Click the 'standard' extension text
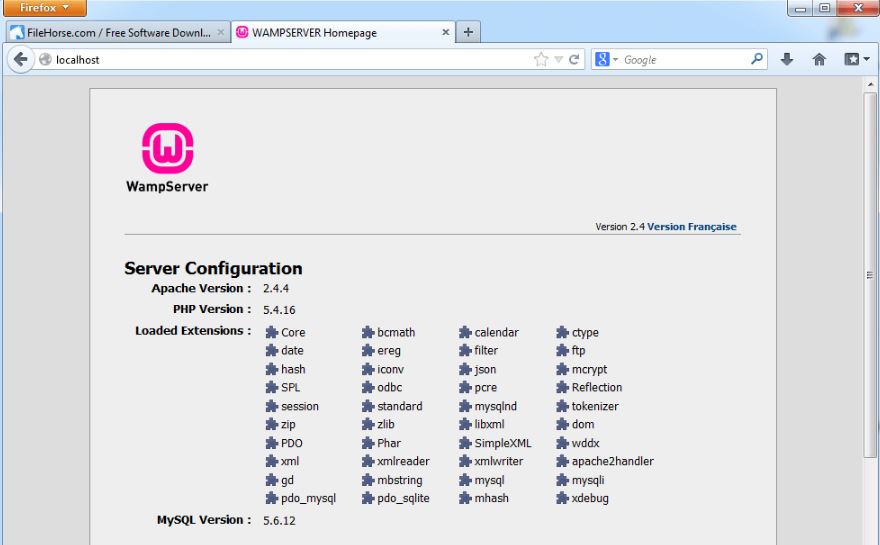This screenshot has width=880, height=545. [400, 406]
